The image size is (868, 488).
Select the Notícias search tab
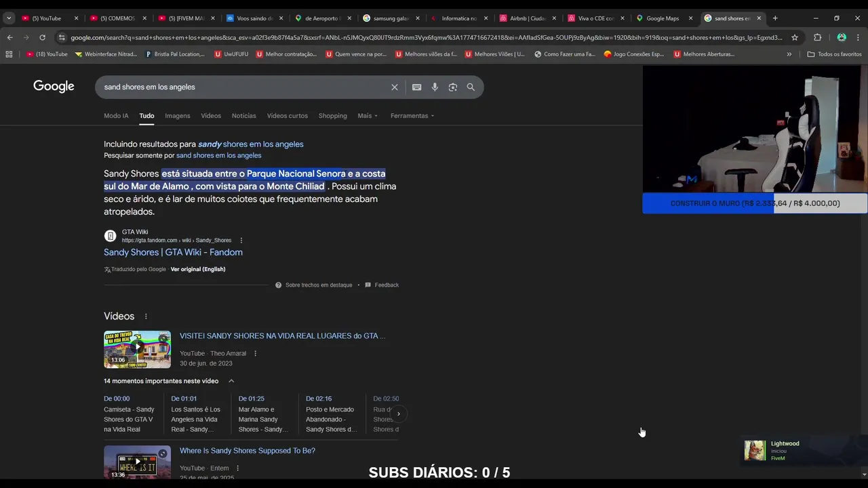pyautogui.click(x=244, y=116)
